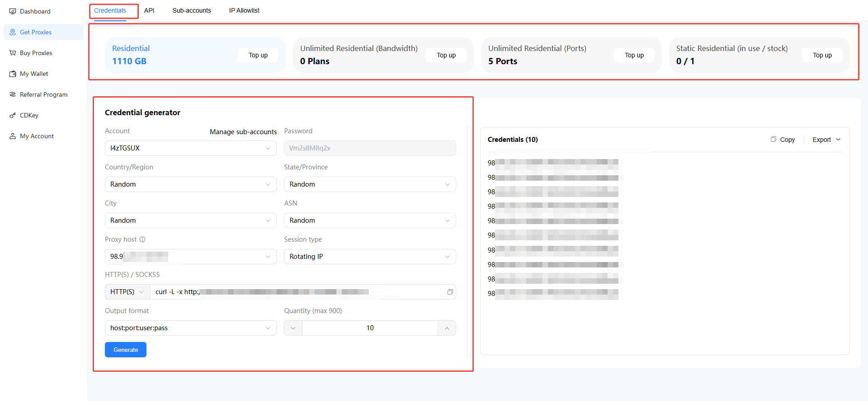Switch to the Sub-accounts tab

(192, 10)
